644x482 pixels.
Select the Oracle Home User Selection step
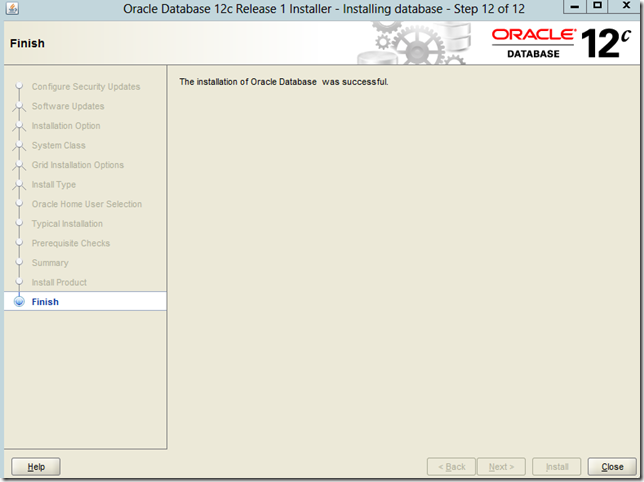[87, 204]
